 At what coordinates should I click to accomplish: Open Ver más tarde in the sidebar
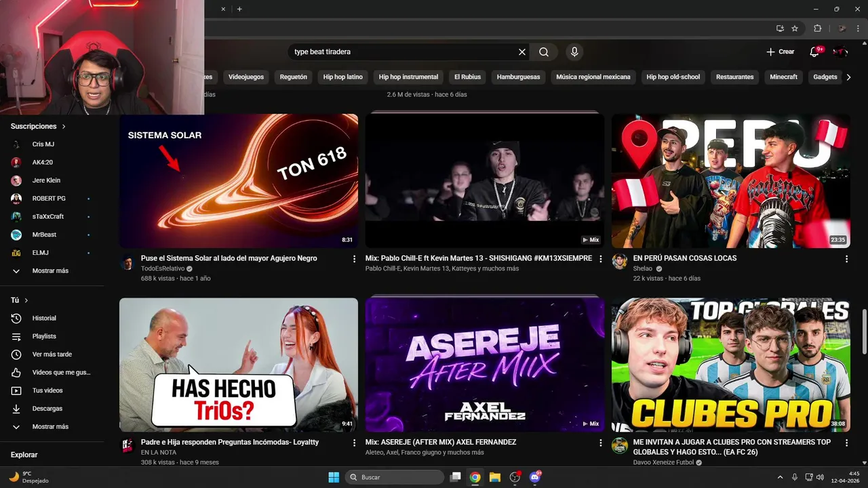(52, 354)
